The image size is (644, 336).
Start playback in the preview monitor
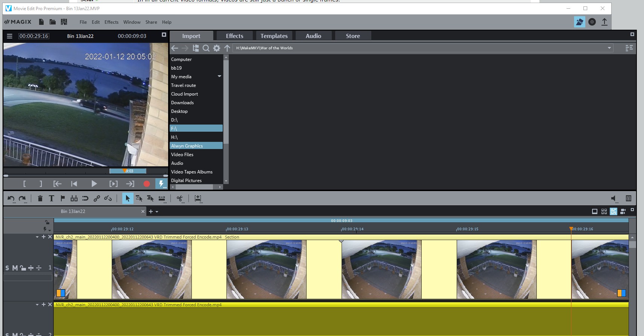click(x=94, y=184)
